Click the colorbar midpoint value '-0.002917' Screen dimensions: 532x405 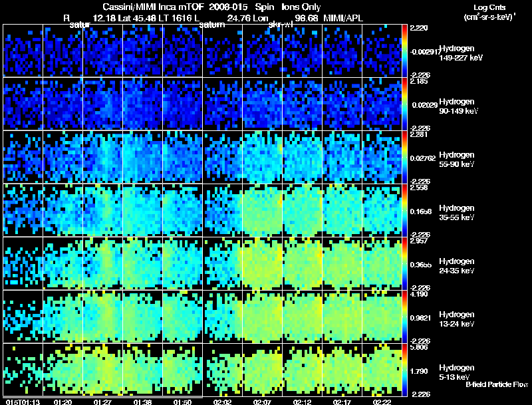[x=424, y=52]
